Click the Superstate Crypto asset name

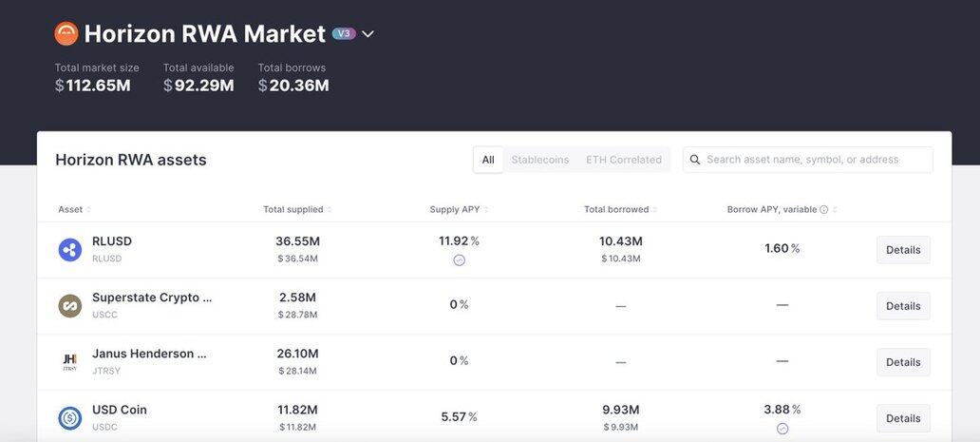point(152,298)
